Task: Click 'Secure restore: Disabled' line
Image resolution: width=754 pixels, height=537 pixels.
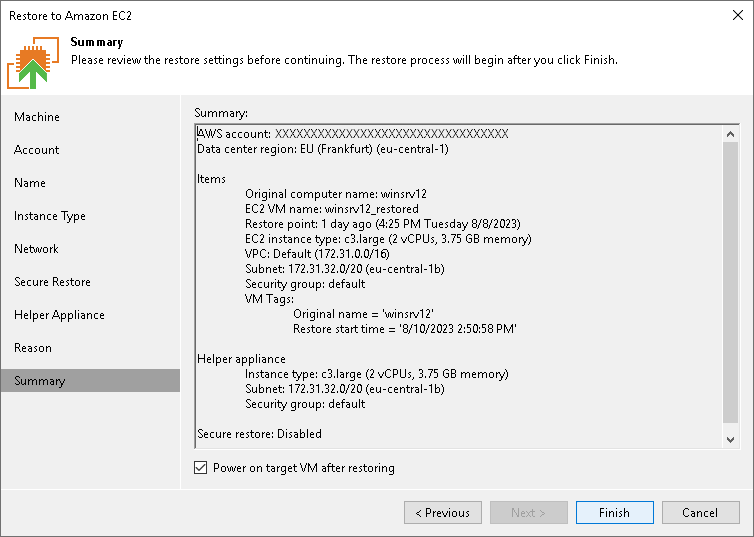Action: coord(260,434)
